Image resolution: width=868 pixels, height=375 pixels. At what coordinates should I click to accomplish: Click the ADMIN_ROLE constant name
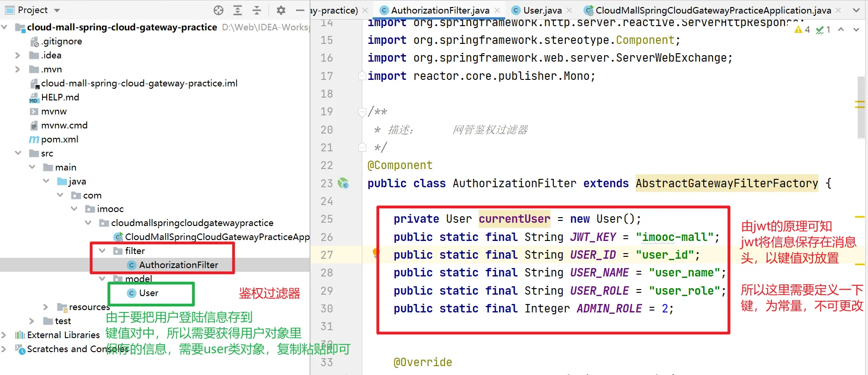point(609,309)
